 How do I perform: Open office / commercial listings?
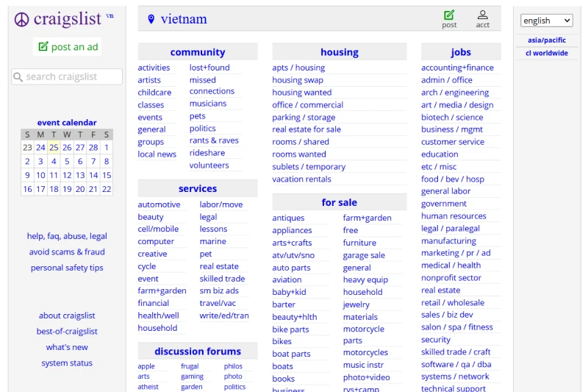tap(307, 104)
